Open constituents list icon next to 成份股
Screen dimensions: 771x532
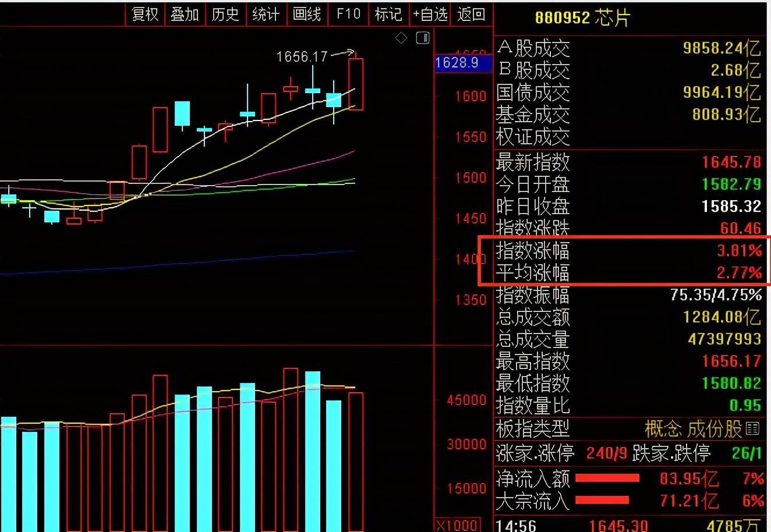click(752, 428)
